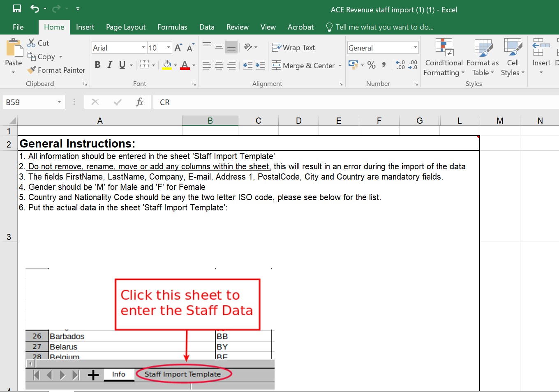This screenshot has height=392, width=559.
Task: Align the cell content to bottom
Action: (x=231, y=47)
